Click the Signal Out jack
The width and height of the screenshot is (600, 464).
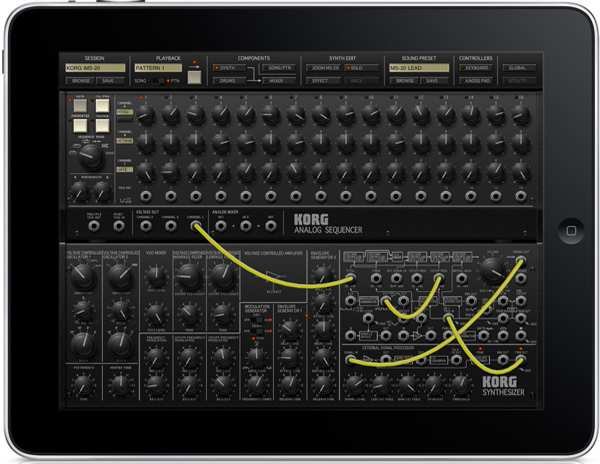coord(520,261)
